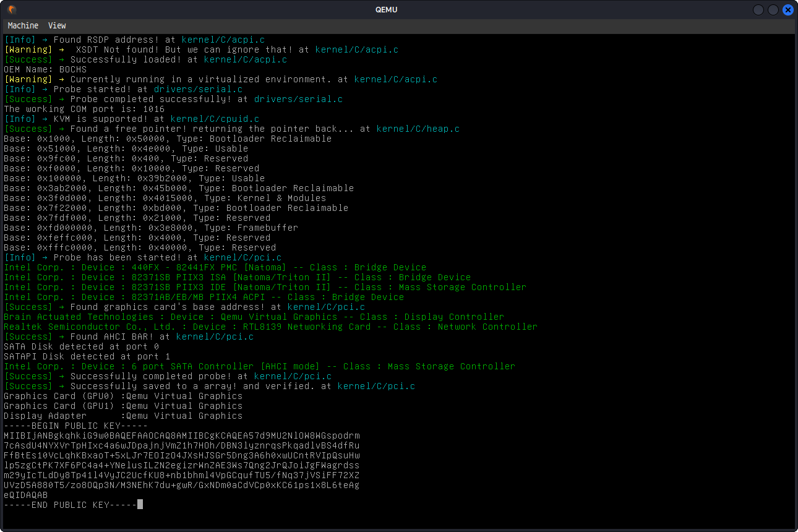798x532 pixels.
Task: Click the line 'Found RSDP address!'
Action: point(134,40)
